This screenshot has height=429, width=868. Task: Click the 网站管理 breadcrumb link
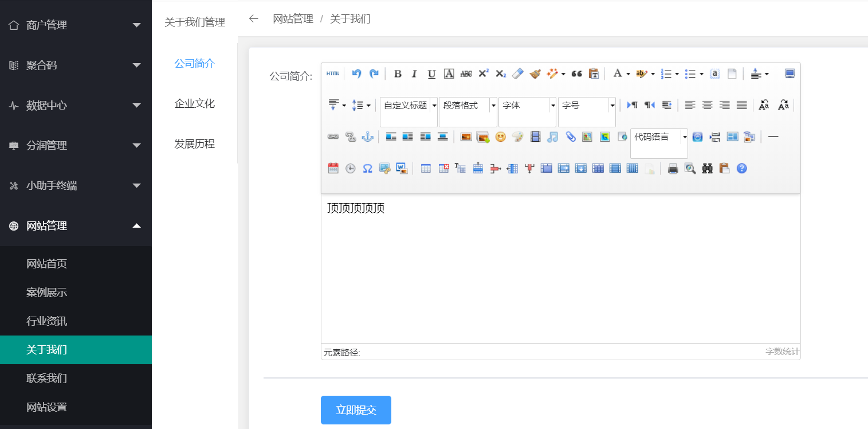point(293,19)
